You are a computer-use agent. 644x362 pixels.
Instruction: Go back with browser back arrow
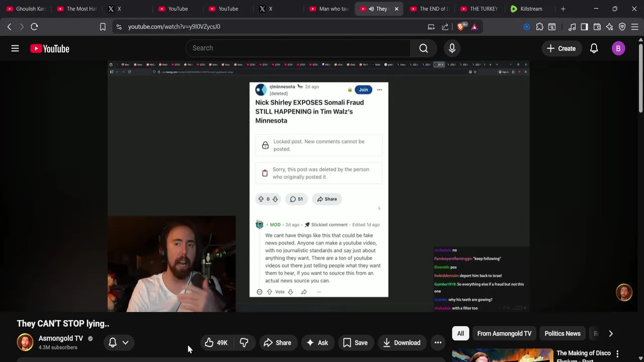9,27
